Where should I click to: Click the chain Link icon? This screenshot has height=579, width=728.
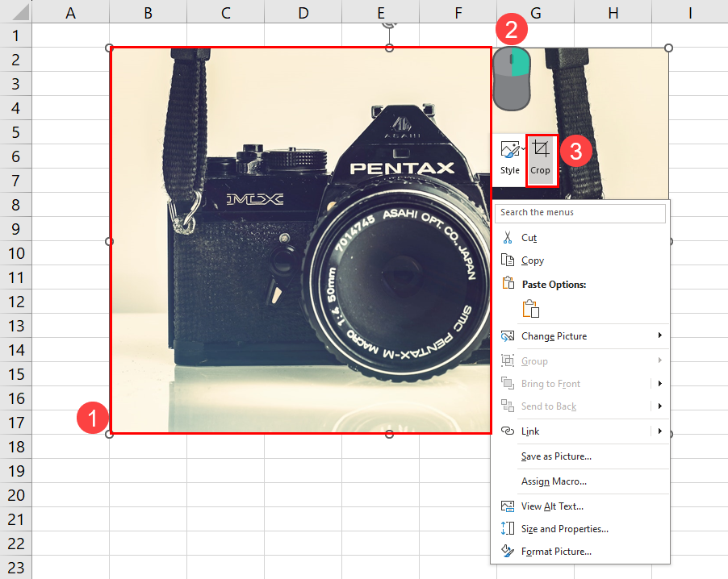508,431
